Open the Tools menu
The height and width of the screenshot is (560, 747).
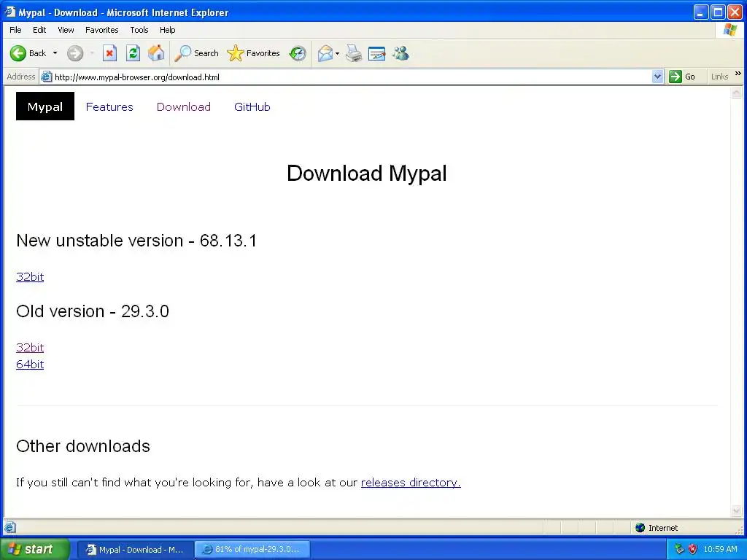pos(139,30)
